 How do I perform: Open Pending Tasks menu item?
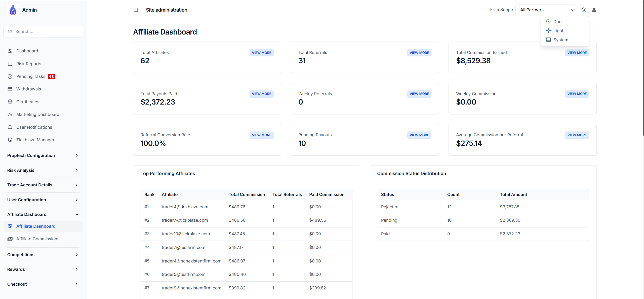(31, 76)
